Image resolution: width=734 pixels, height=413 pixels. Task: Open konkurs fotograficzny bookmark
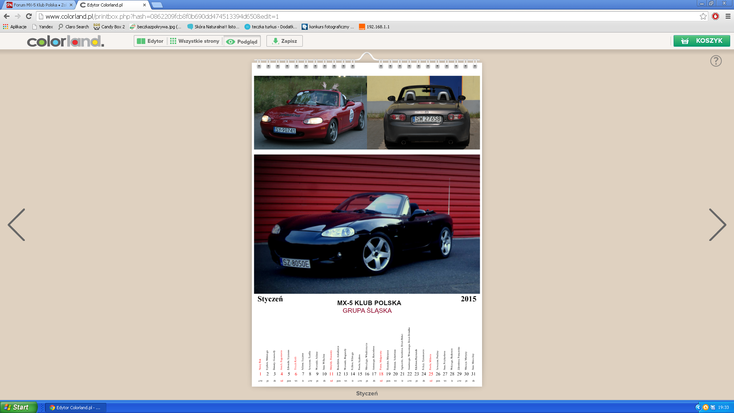[x=328, y=27]
